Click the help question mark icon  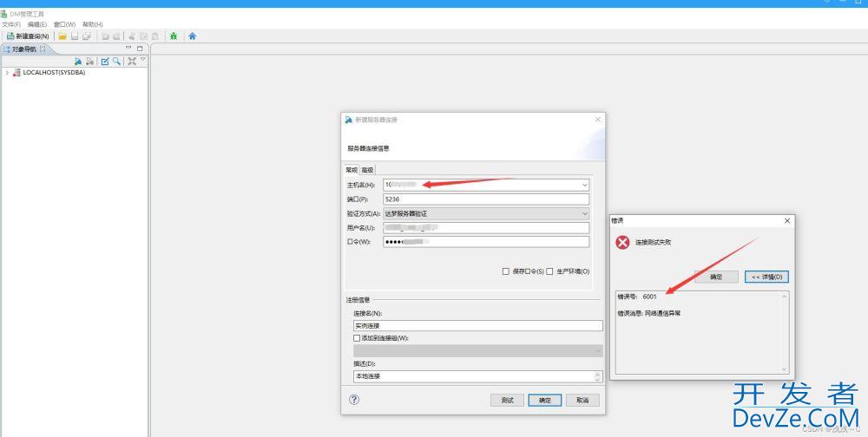point(354,400)
